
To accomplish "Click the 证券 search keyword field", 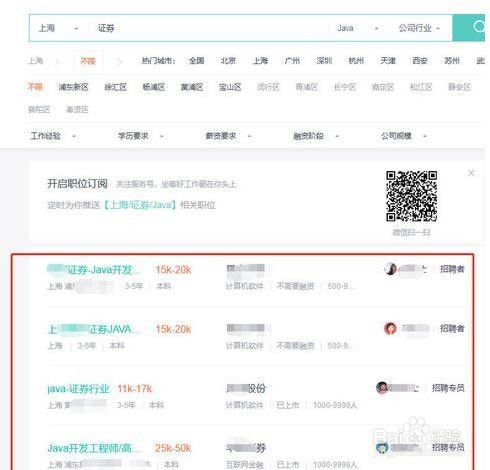I will coord(208,28).
